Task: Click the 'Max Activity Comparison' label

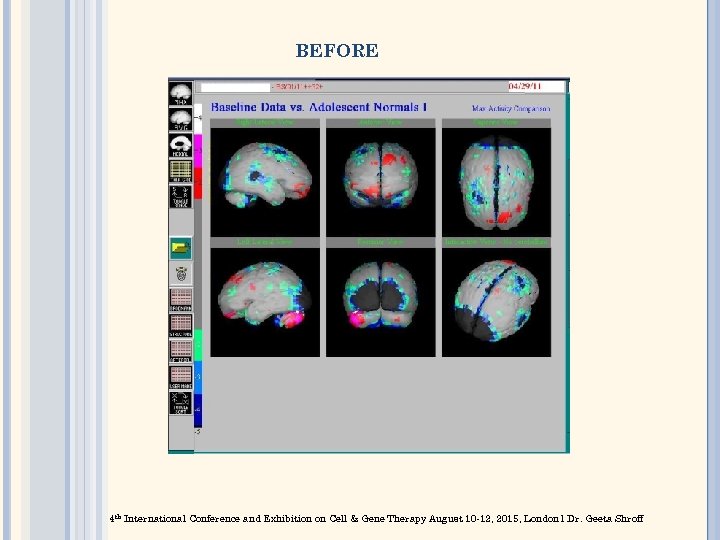Action: pos(511,108)
